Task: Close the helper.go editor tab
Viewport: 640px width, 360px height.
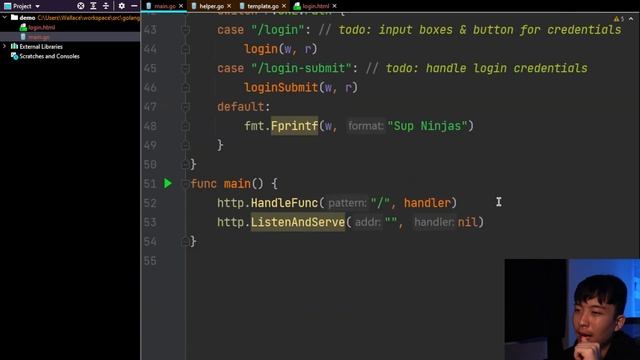Action: click(229, 6)
